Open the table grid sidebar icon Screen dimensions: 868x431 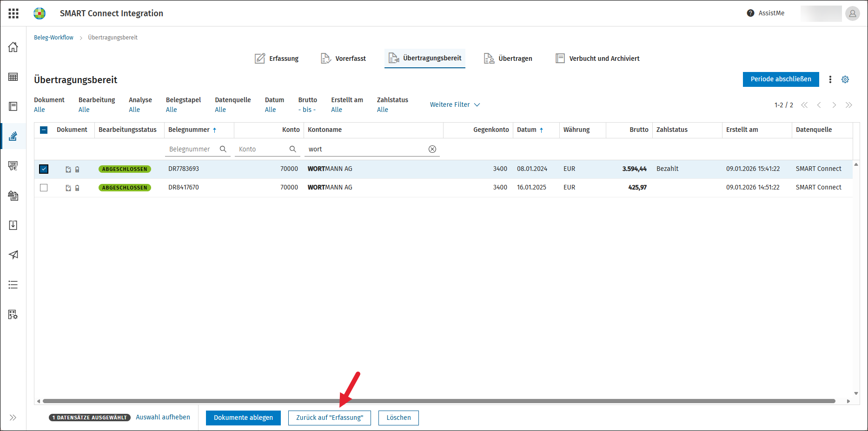coord(13,77)
